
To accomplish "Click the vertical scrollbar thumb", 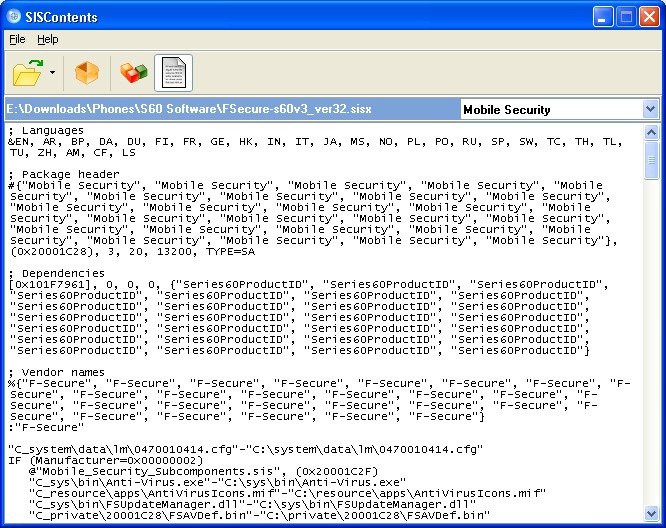I will (651, 161).
